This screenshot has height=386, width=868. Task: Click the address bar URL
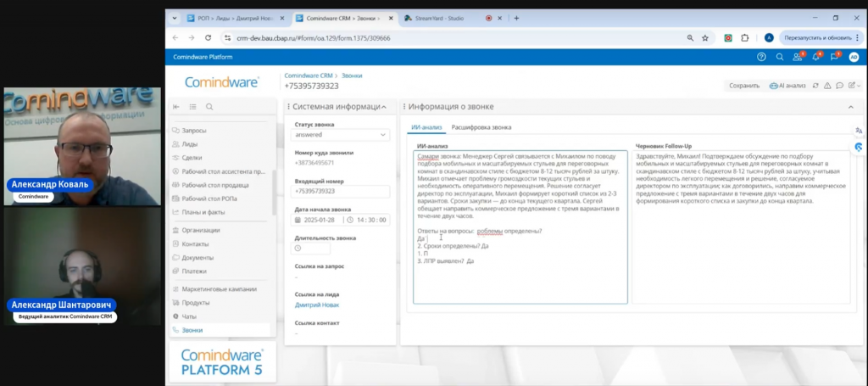[x=314, y=38]
